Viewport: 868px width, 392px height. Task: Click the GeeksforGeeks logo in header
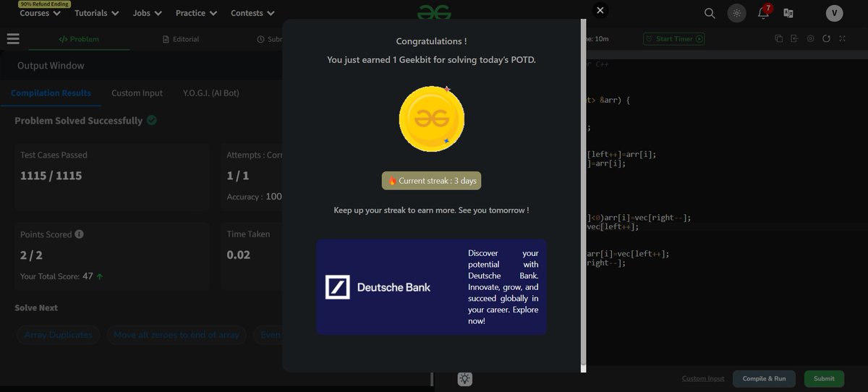coord(434,12)
